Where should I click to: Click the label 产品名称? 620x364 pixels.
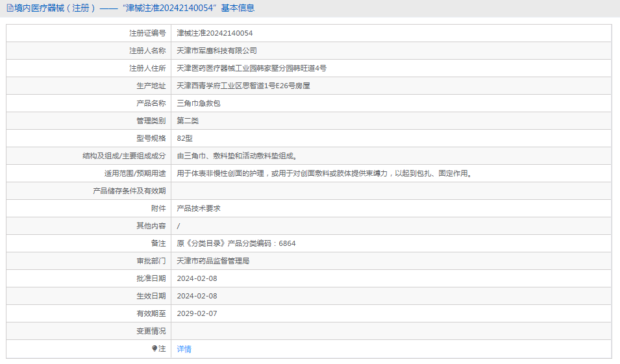click(151, 103)
